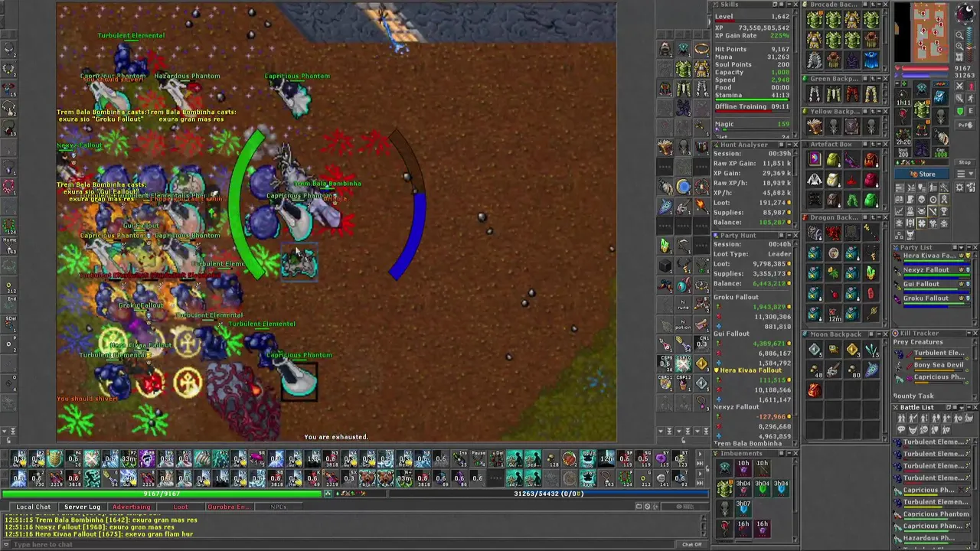The width and height of the screenshot is (980, 551).
Task: Close the Hunt Analyser panel
Action: tap(794, 145)
